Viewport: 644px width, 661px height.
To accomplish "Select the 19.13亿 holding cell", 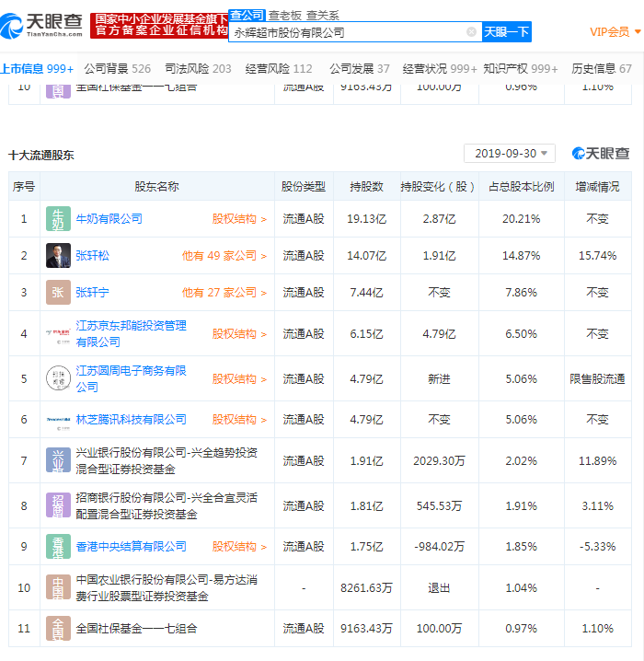I will [x=366, y=219].
